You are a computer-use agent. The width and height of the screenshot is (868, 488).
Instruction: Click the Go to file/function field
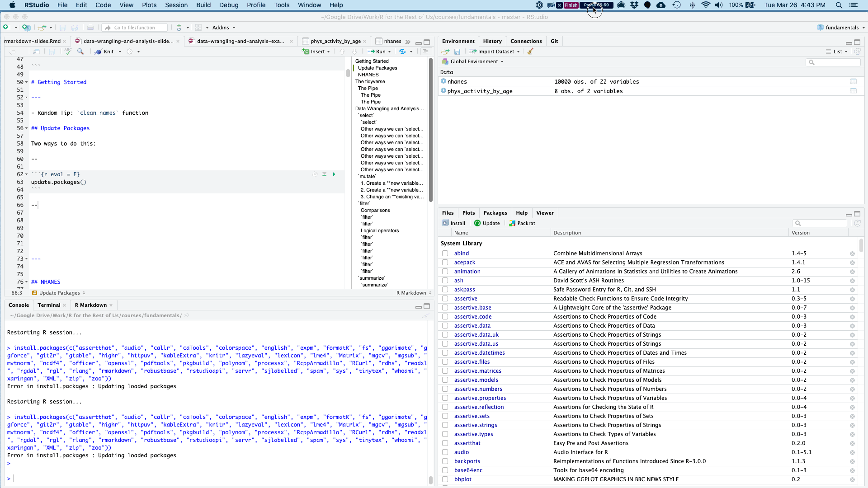coord(134,28)
